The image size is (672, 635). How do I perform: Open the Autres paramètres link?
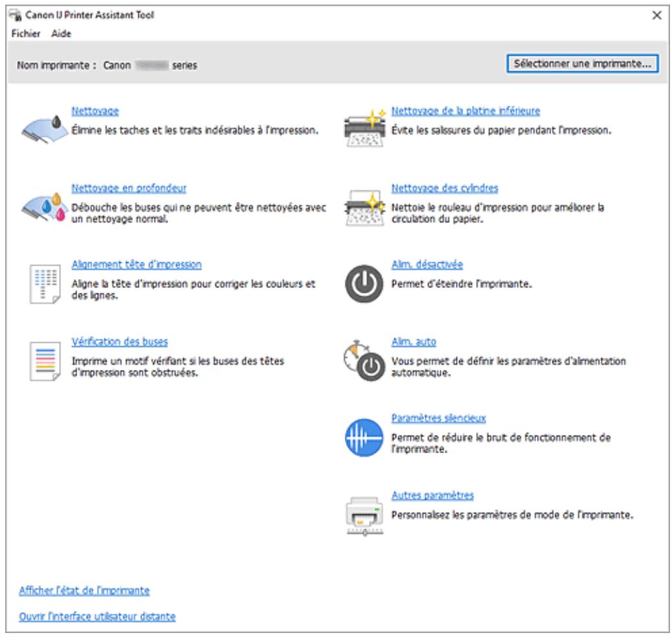pos(433,495)
